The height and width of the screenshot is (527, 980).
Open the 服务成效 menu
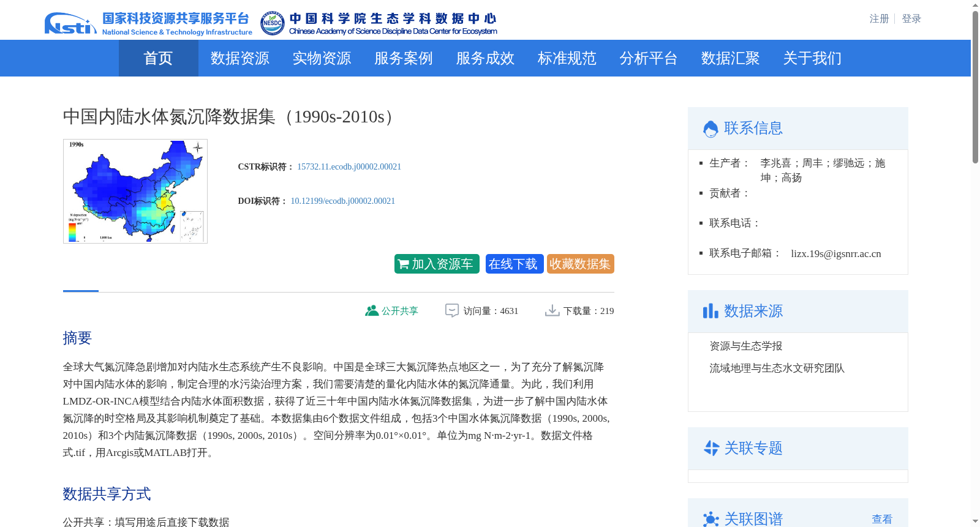(485, 58)
